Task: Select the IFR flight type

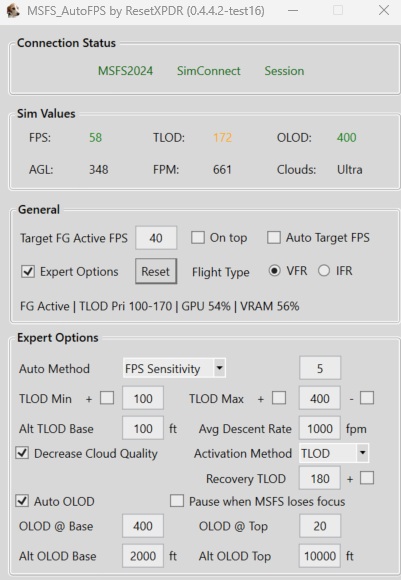Action: 324,271
